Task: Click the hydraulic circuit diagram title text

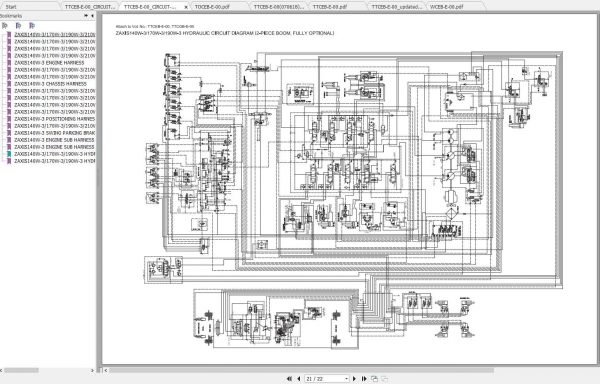Action: (x=225, y=33)
